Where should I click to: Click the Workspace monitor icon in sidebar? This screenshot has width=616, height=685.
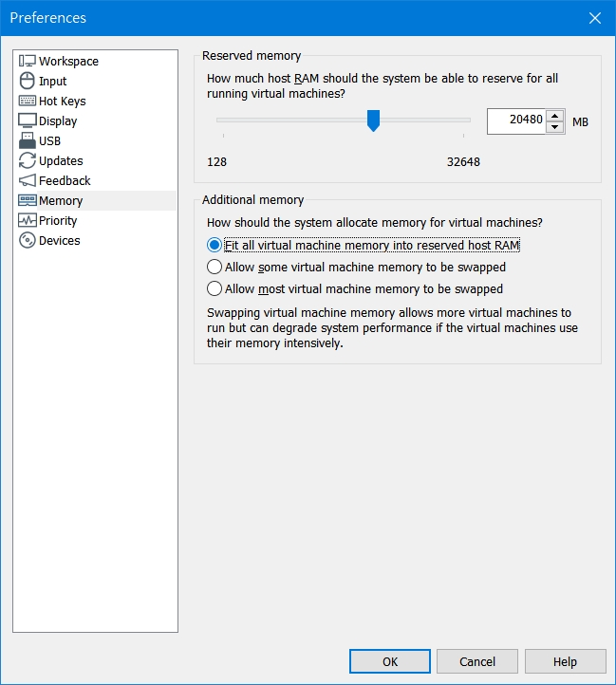click(27, 62)
